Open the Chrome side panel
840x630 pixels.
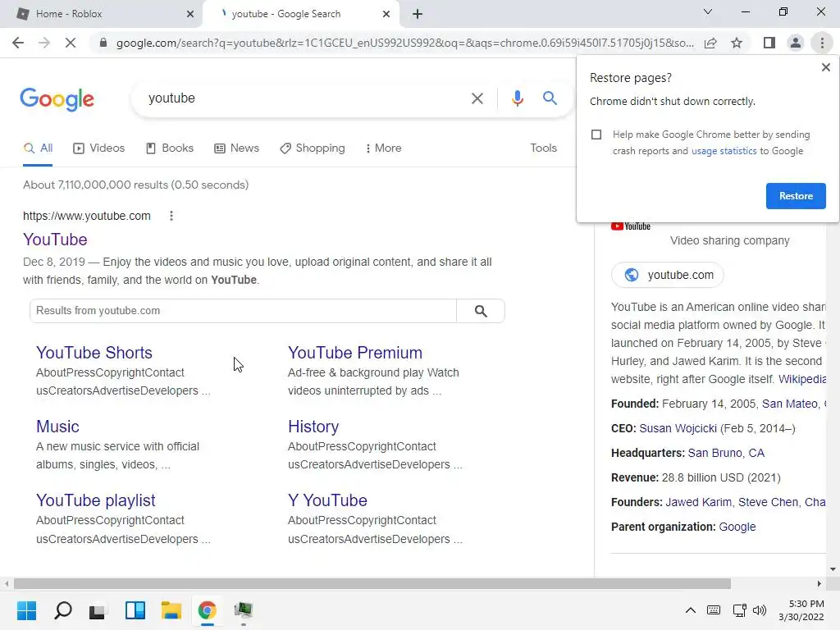[769, 43]
